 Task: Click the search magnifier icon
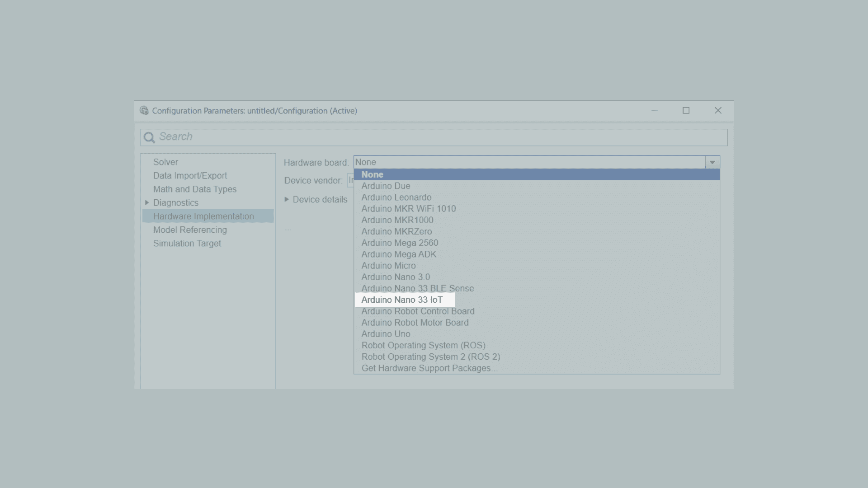click(149, 137)
